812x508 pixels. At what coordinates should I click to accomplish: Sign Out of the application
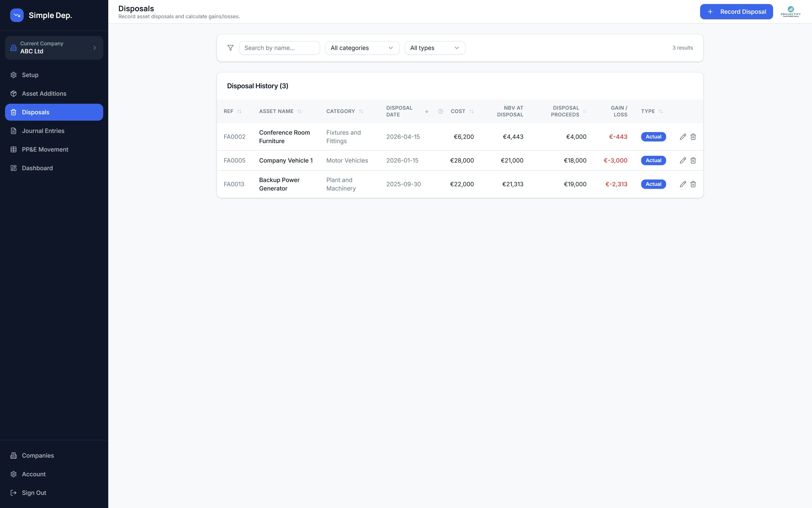click(x=54, y=493)
